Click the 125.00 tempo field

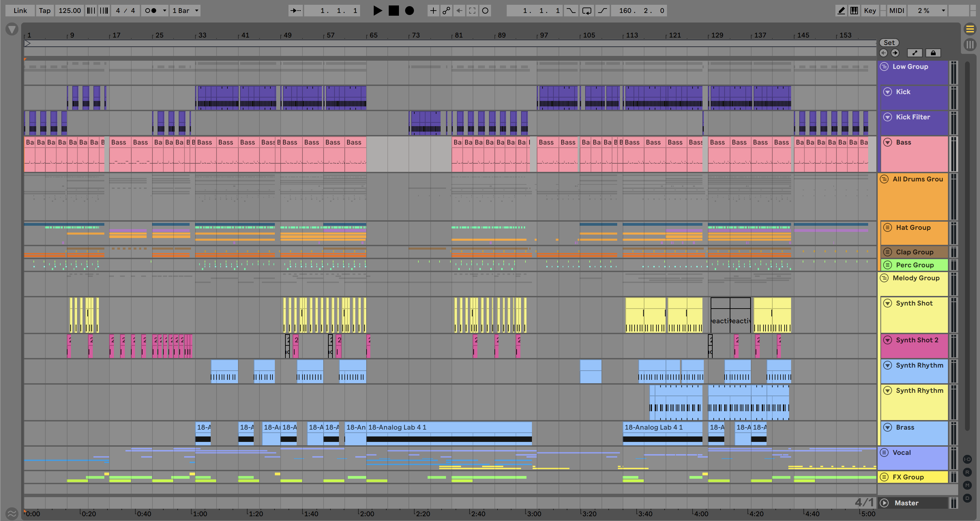[70, 11]
